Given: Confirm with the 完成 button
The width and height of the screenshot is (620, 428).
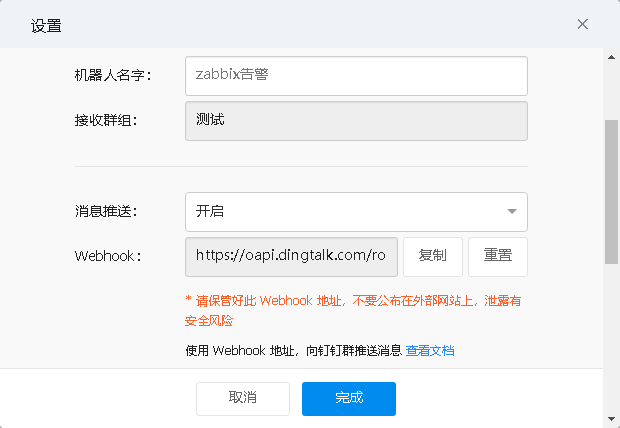Looking at the screenshot, I should [x=349, y=399].
